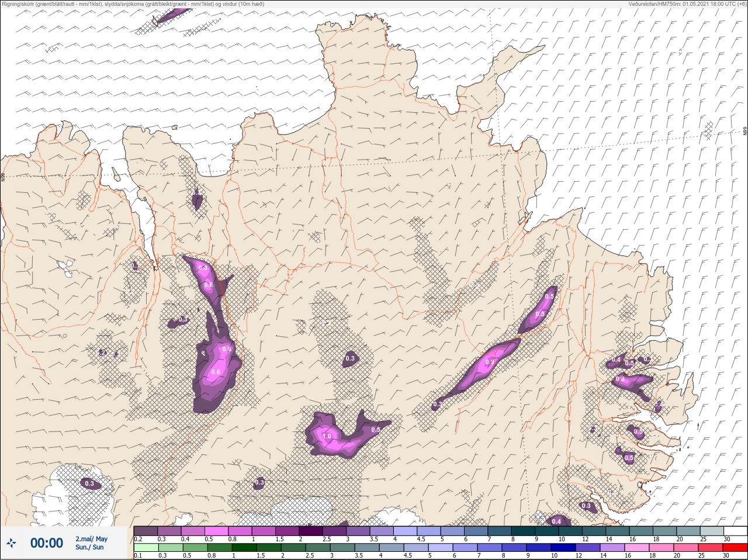This screenshot has width=748, height=560.
Task: Click the 0.9 precipitation label on the map
Action: pos(490,362)
